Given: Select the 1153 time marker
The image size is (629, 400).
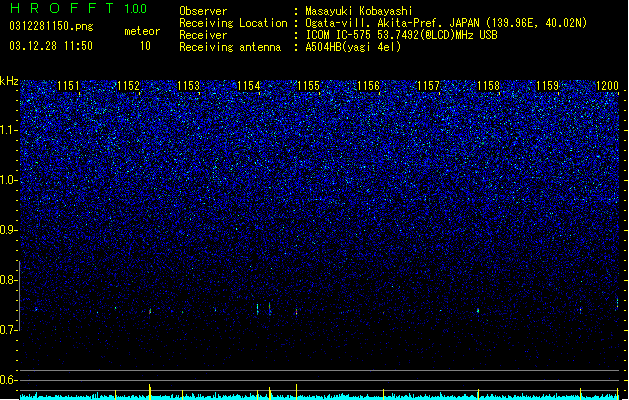Looking at the screenshot, I should (x=188, y=86).
